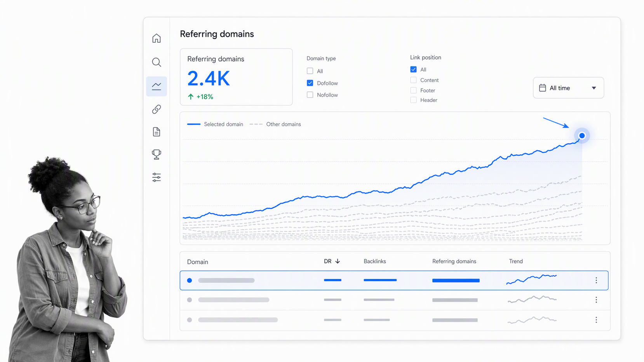Click the blue trend sparkline in first row

tap(531, 279)
